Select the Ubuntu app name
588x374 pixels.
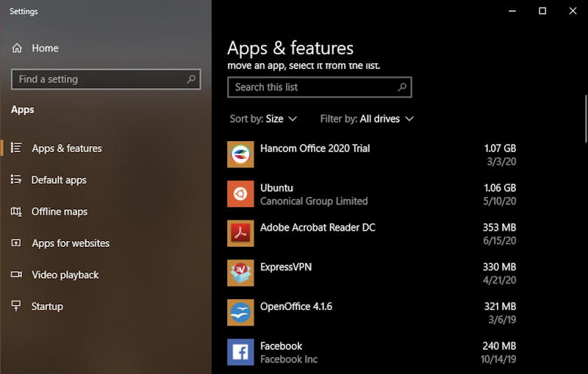tap(277, 188)
